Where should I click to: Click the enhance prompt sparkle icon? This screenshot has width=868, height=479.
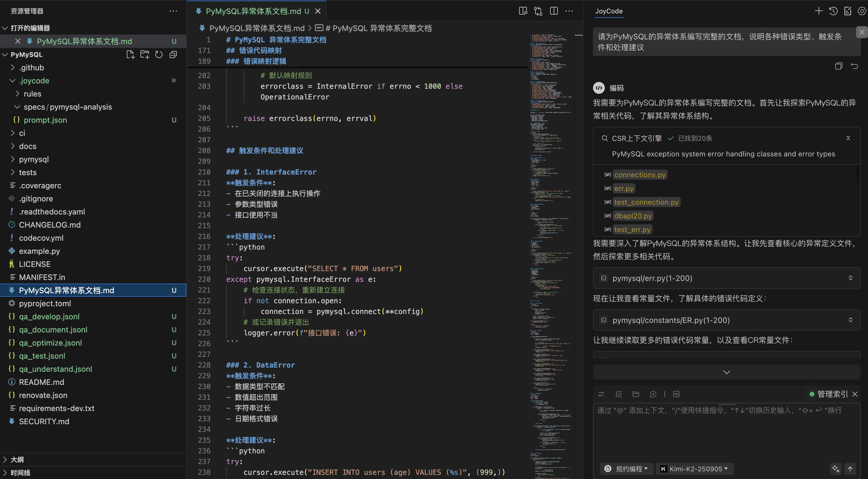click(x=835, y=469)
